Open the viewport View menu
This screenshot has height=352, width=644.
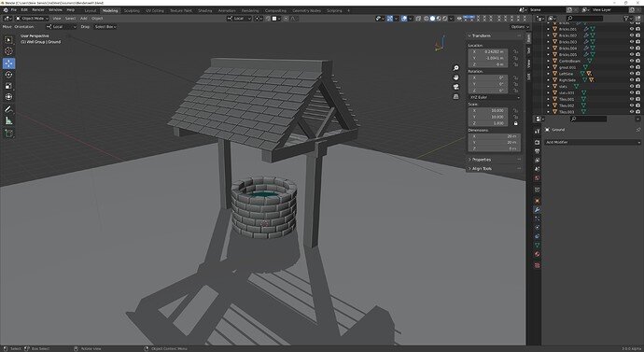pyautogui.click(x=57, y=19)
